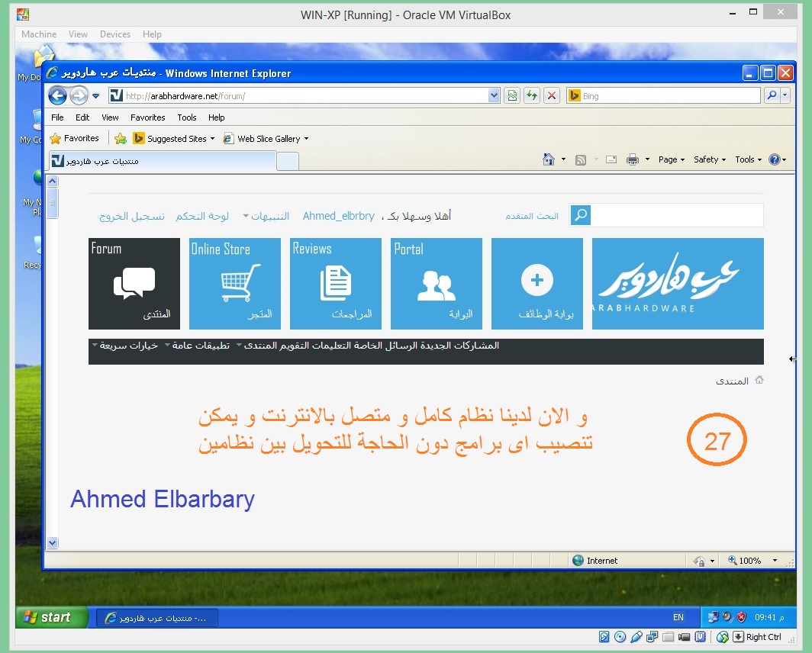Open the Favorites menu in menu bar
The image size is (812, 653).
point(147,117)
